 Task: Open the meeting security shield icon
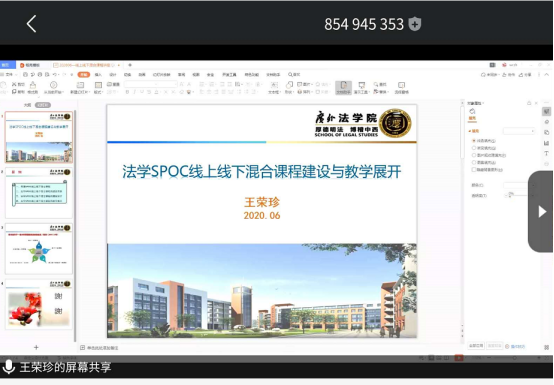[415, 24]
